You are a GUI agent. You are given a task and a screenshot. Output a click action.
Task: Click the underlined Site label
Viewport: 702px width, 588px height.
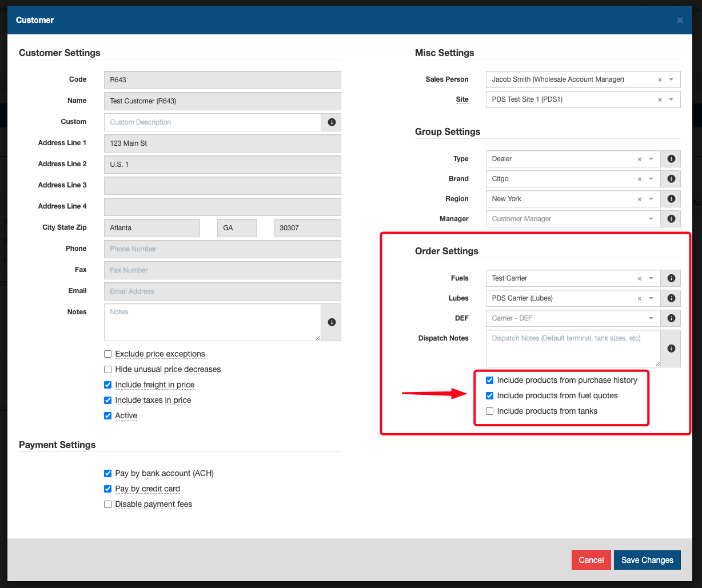coord(462,99)
